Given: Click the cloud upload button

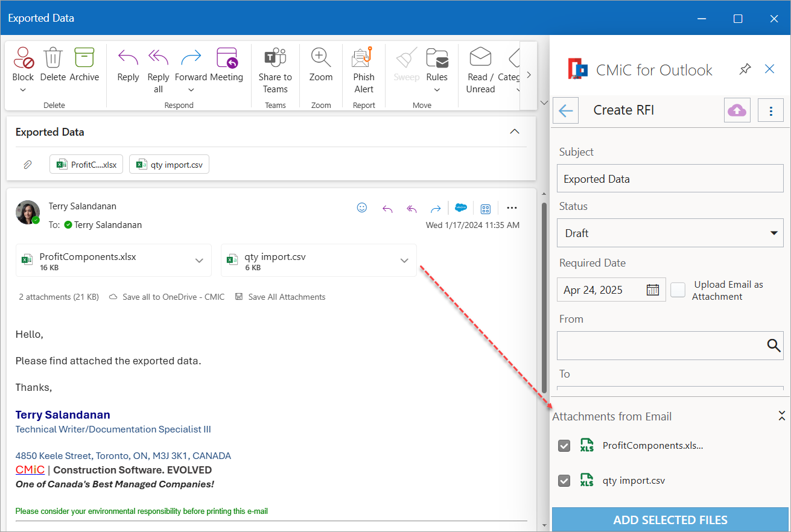Looking at the screenshot, I should tap(737, 110).
